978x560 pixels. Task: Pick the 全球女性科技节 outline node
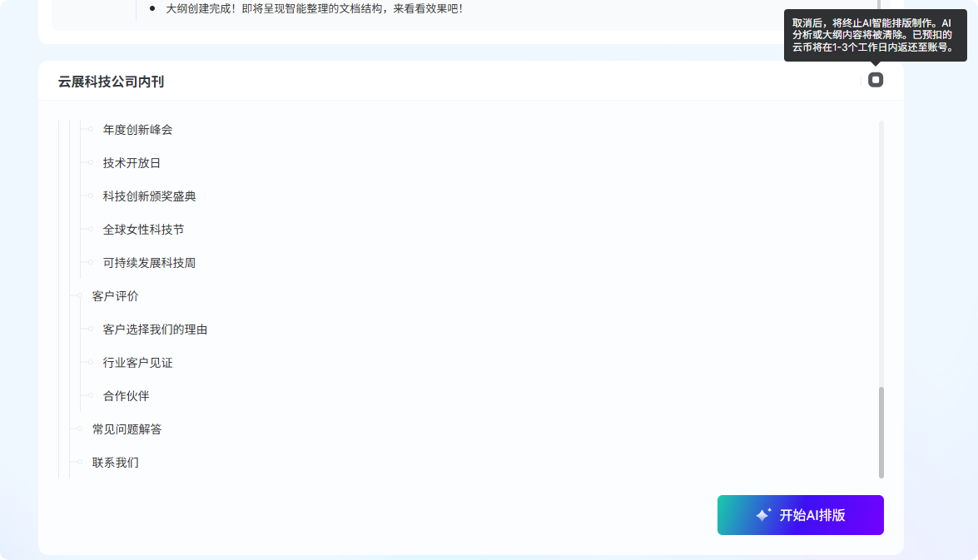pos(143,230)
